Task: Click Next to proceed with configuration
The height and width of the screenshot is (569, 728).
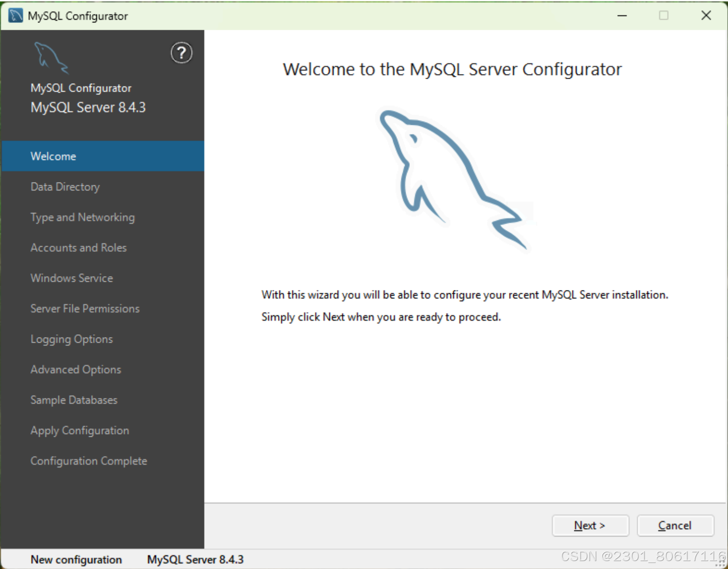Action: point(590,525)
